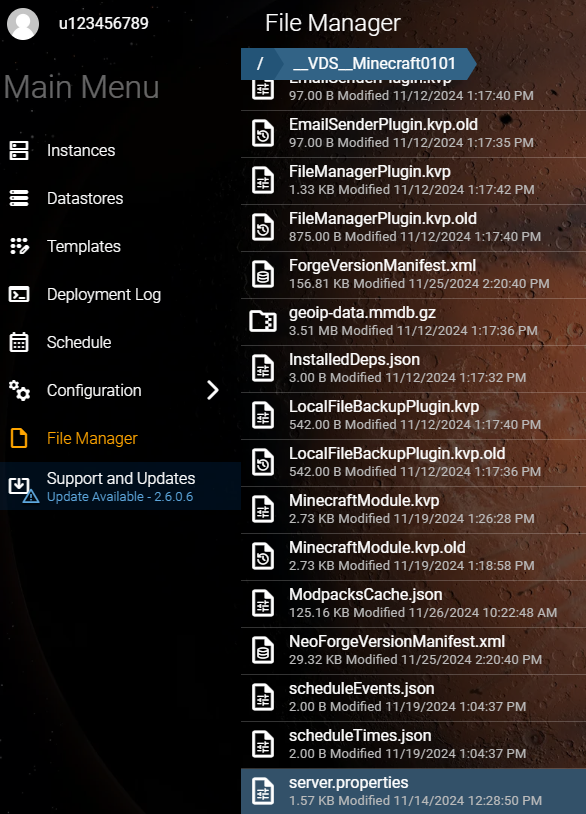Click the Datastores stack icon
This screenshot has height=814, width=586.
click(x=19, y=198)
